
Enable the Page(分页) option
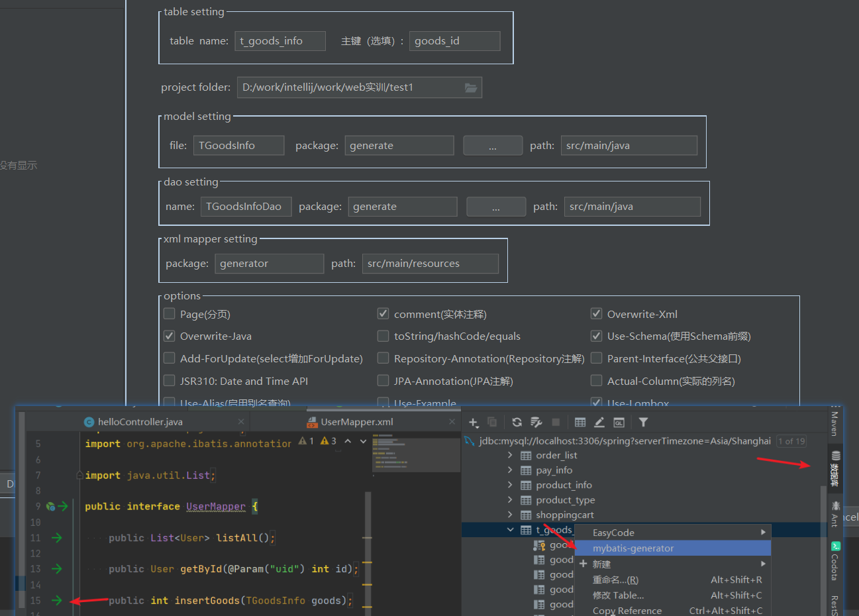[169, 313]
